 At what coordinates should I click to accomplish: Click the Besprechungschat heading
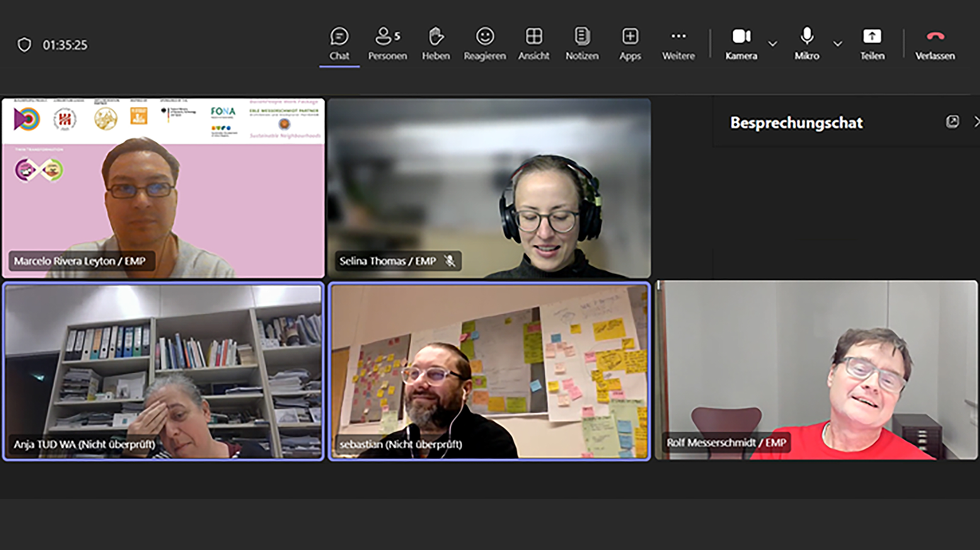pos(796,123)
